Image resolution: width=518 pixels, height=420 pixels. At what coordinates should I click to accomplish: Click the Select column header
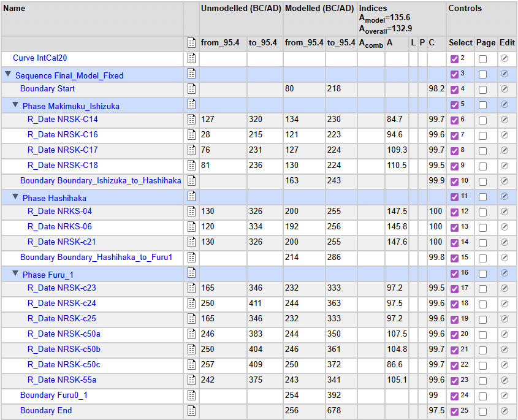pyautogui.click(x=460, y=43)
